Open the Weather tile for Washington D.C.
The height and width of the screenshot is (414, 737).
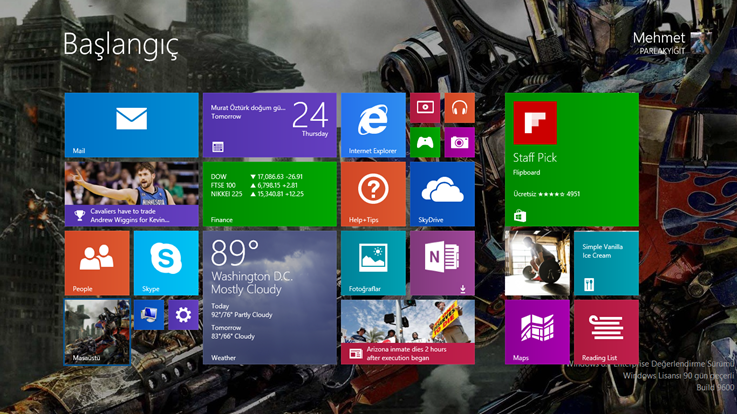tap(270, 297)
